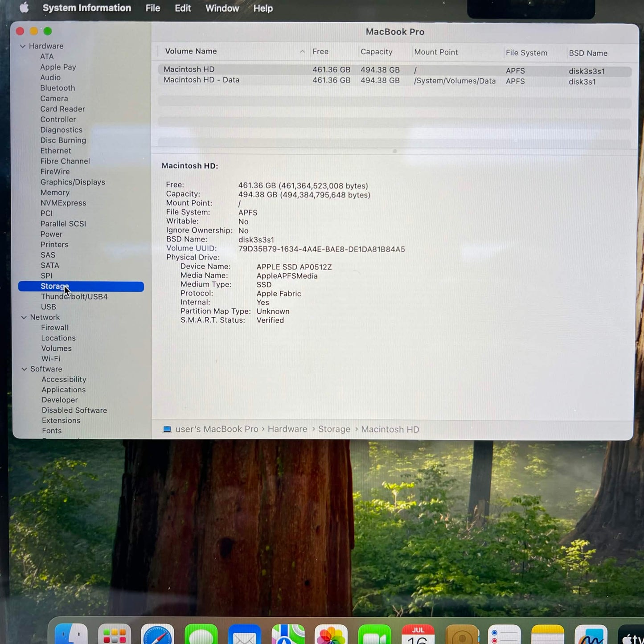
Task: Select NVMExpress in the sidebar
Action: pyautogui.click(x=63, y=203)
